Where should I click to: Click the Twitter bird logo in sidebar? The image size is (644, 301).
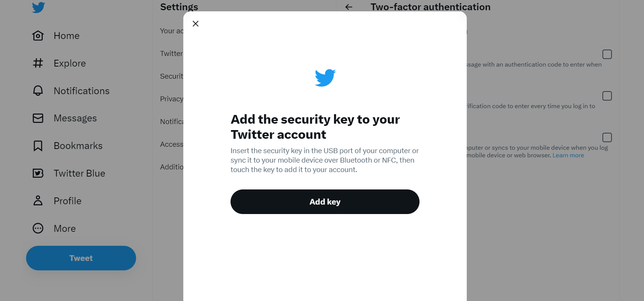[39, 7]
